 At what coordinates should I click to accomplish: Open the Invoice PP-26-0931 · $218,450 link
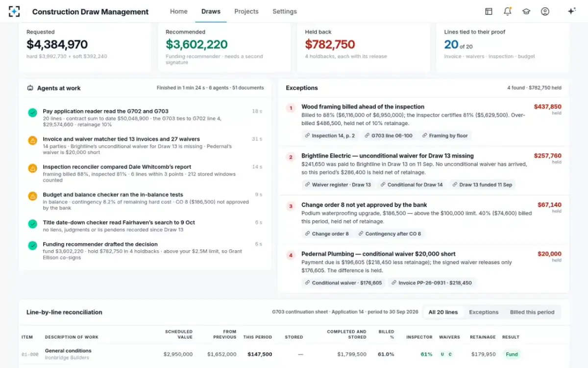(432, 283)
